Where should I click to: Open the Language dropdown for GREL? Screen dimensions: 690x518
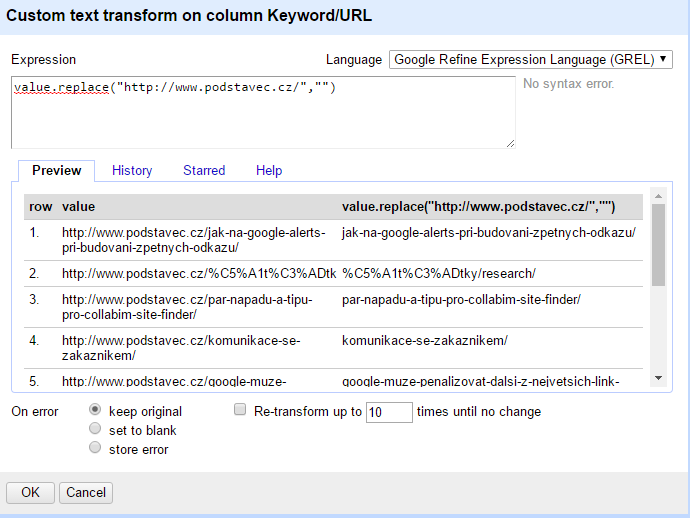coord(530,59)
